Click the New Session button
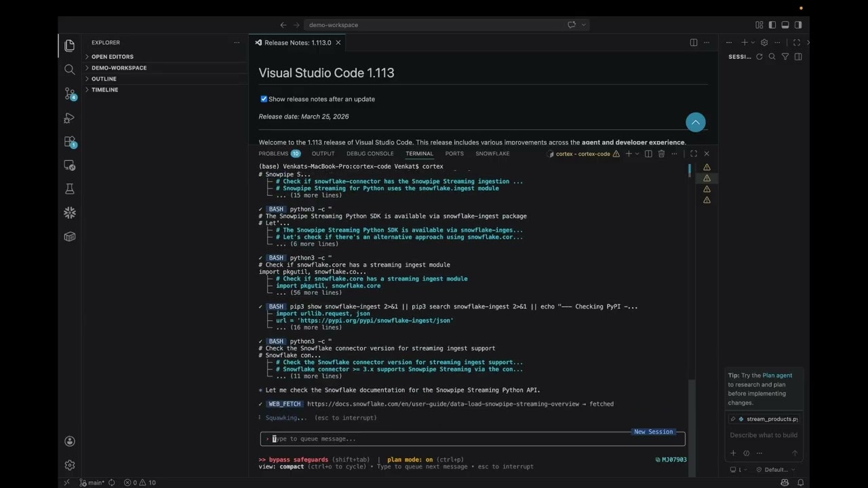This screenshot has width=868, height=488. (x=654, y=432)
